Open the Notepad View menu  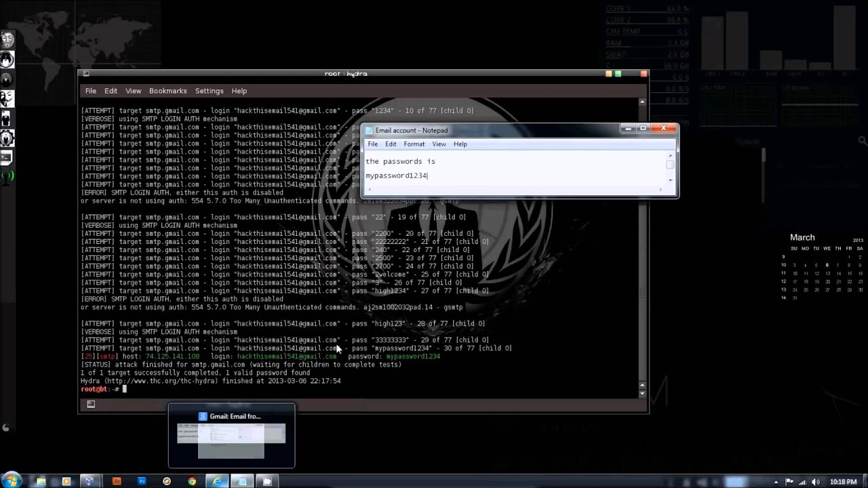point(439,144)
